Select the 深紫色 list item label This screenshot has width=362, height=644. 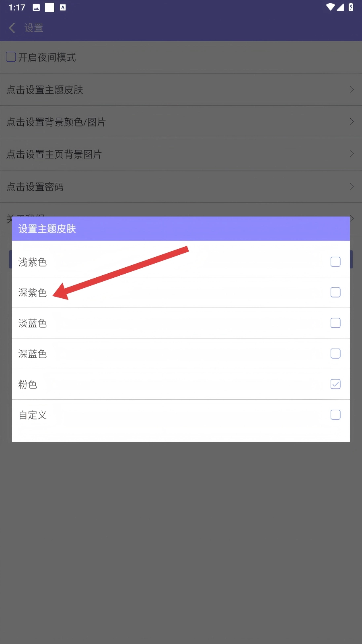tap(33, 293)
